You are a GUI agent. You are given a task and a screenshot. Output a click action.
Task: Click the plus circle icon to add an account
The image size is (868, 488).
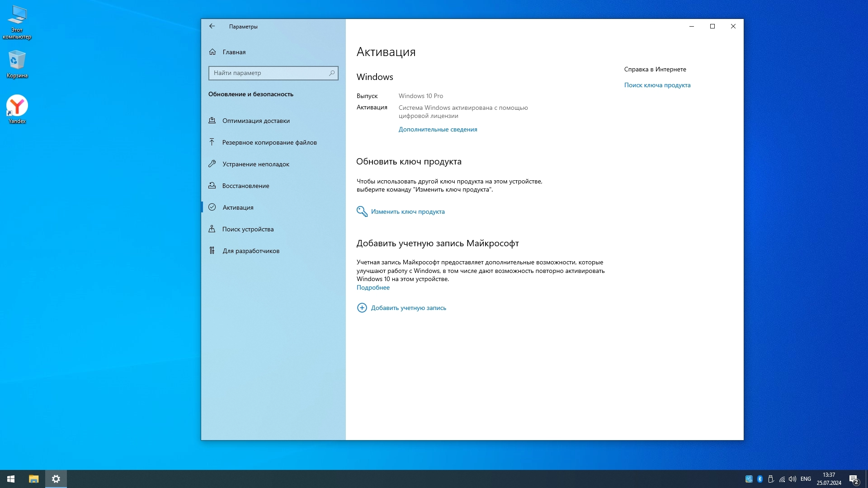point(362,308)
